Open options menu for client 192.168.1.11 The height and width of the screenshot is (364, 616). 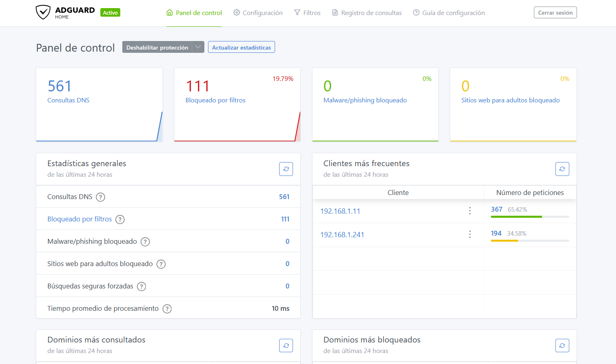(x=470, y=211)
